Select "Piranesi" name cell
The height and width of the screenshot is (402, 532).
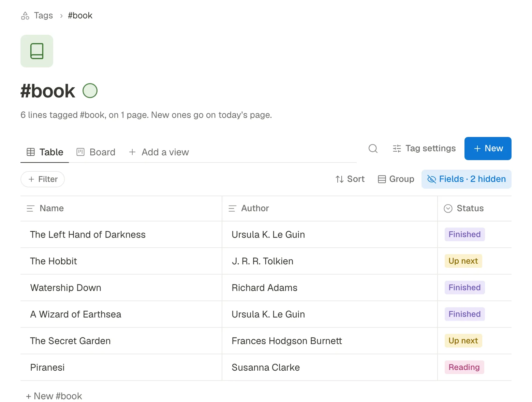121,368
